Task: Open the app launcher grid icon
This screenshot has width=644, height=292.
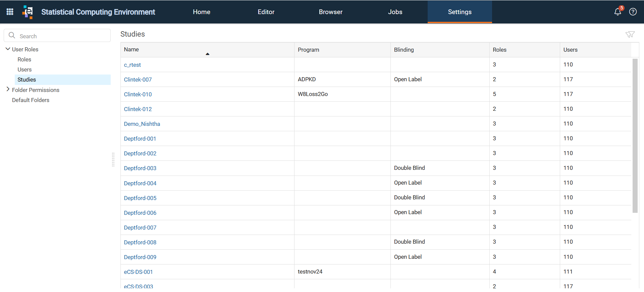Action: (10, 12)
